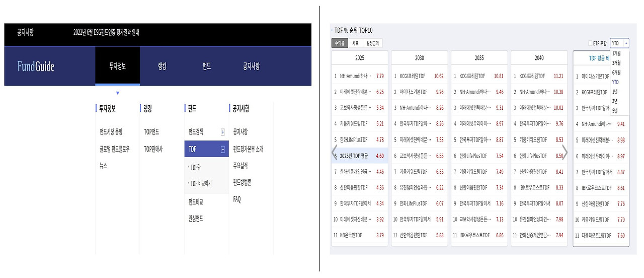This screenshot has height=278, width=644.
Task: Choose 3개월 from the period list
Action: tap(616, 62)
